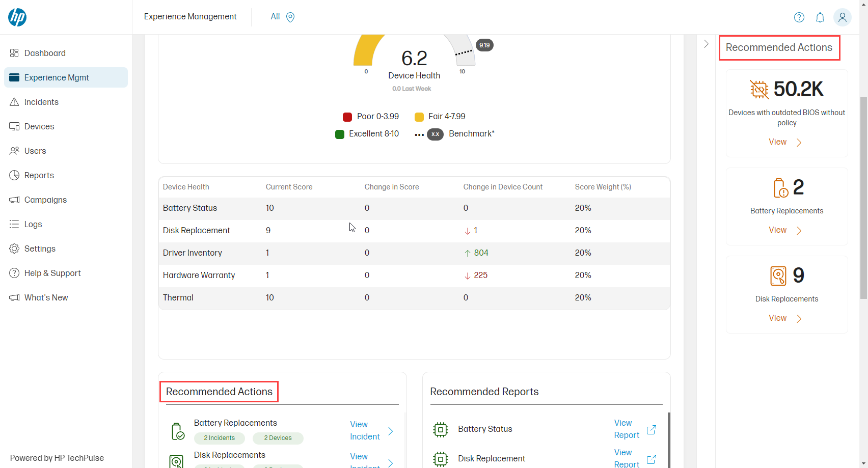Select the Incidents icon in the sidebar
The image size is (868, 468).
click(x=15, y=102)
